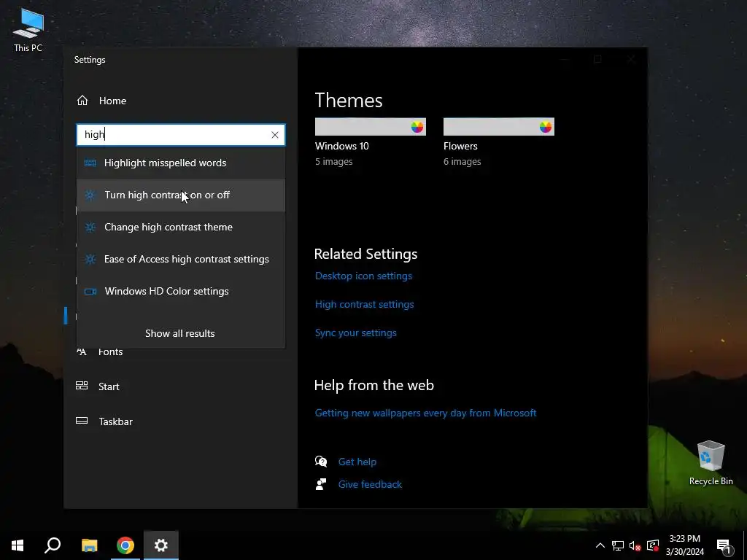Show hidden system tray icons
747x560 pixels.
(600, 545)
